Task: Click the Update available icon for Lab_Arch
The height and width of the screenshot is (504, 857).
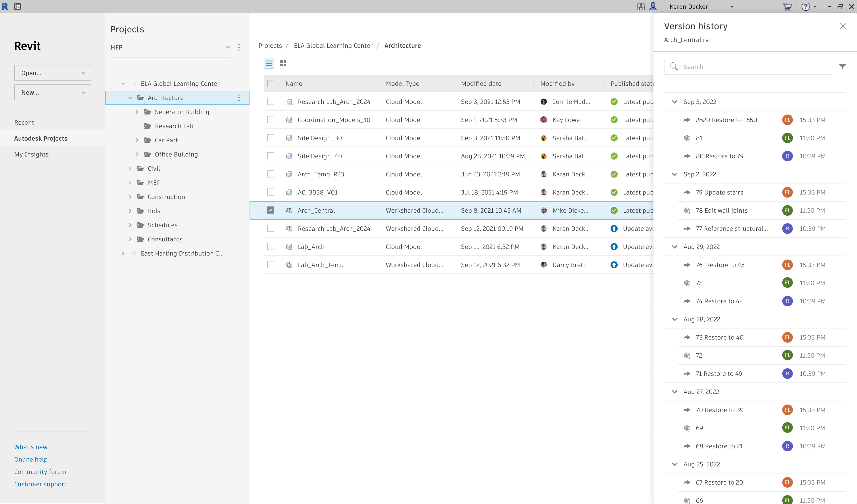Action: (x=614, y=247)
